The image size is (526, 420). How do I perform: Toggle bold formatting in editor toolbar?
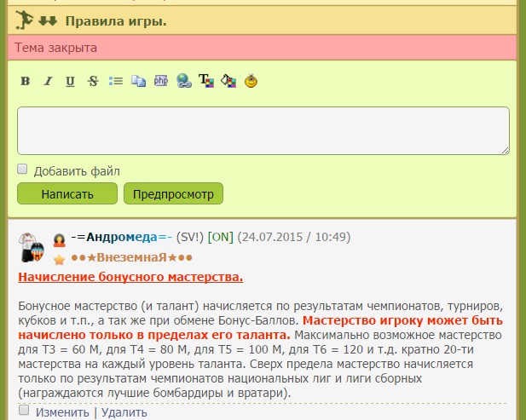[25, 82]
